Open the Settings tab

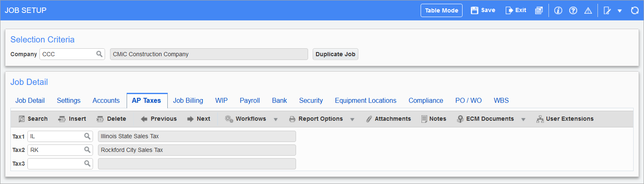tap(69, 100)
